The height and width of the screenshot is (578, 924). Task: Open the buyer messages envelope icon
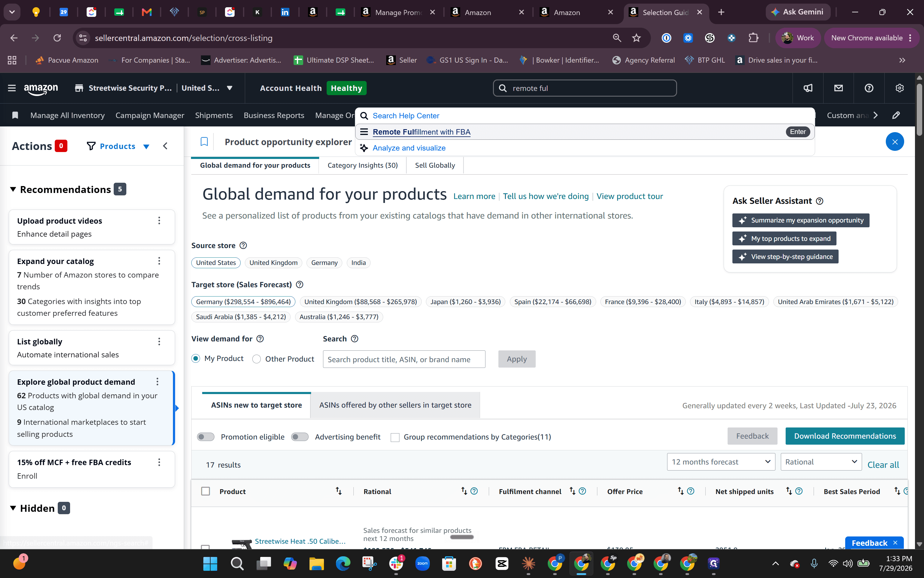839,88
